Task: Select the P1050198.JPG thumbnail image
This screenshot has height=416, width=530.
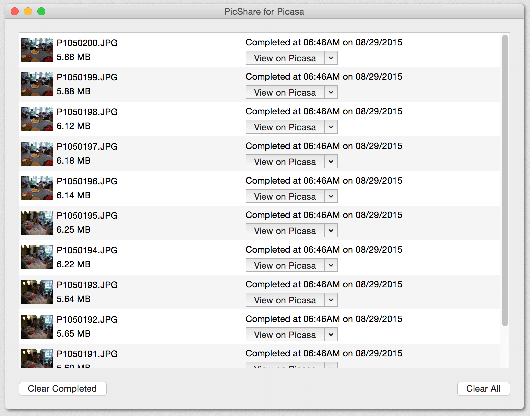Action: point(37,119)
